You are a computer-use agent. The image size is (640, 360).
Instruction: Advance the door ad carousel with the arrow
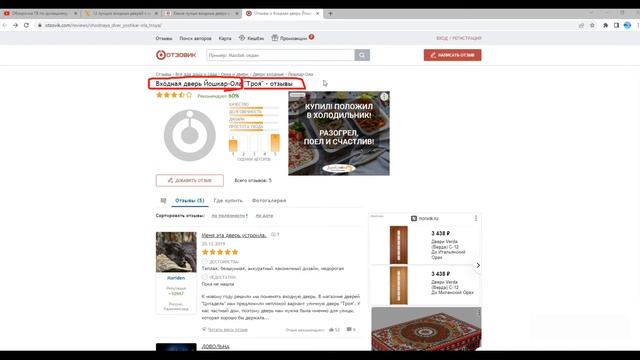pos(478,265)
